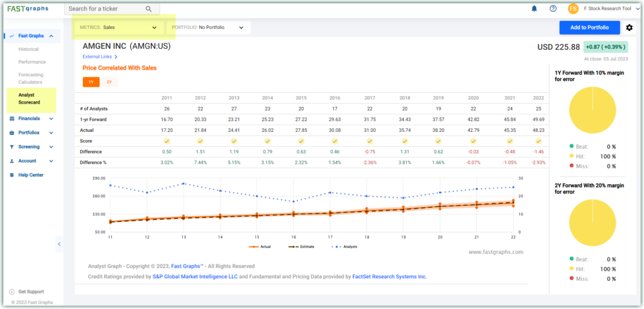Open S&P Global Market Intelligence LLC link
Image resolution: width=644 pixels, height=309 pixels.
[195, 276]
